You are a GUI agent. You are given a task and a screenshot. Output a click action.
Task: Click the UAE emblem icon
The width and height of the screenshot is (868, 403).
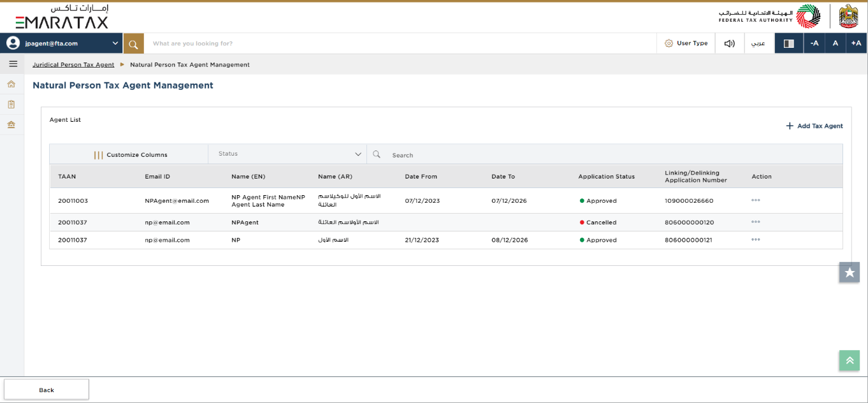[848, 17]
